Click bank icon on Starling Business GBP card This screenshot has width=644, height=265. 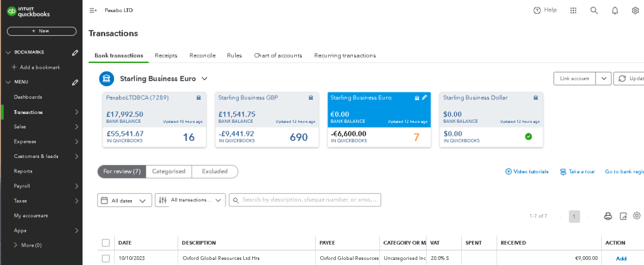point(311,98)
